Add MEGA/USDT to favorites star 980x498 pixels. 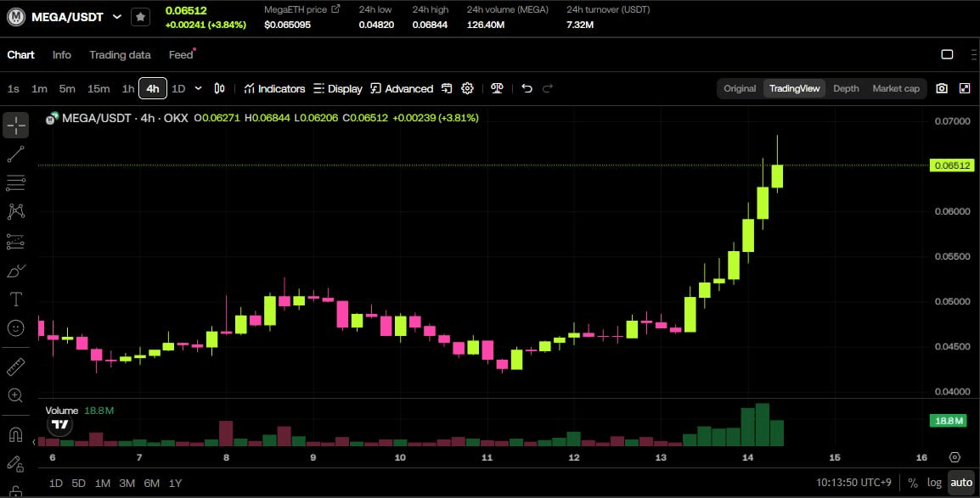[141, 17]
